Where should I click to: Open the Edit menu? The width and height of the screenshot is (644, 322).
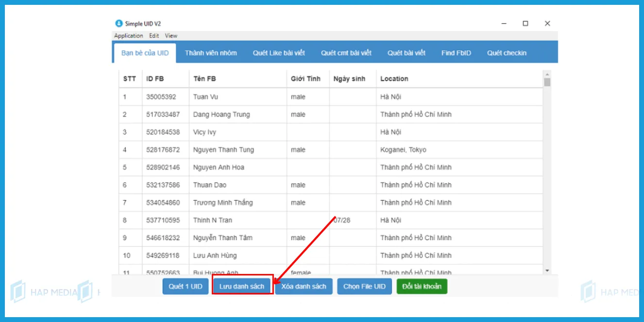pos(153,35)
